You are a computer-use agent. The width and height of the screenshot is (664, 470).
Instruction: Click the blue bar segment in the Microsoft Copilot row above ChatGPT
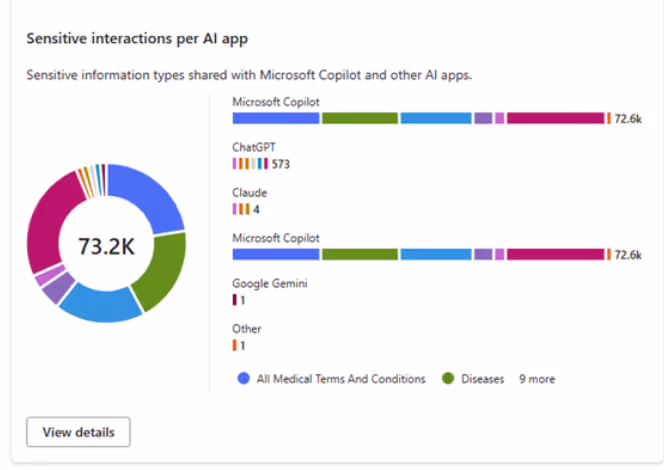point(276,118)
